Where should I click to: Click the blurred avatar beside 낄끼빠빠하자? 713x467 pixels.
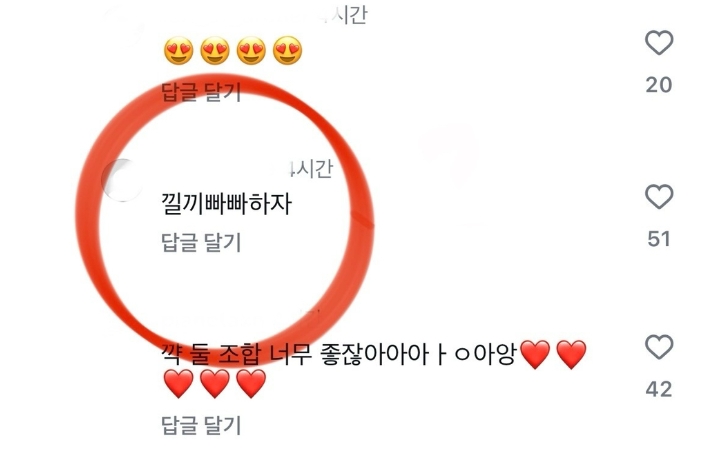pos(122,181)
